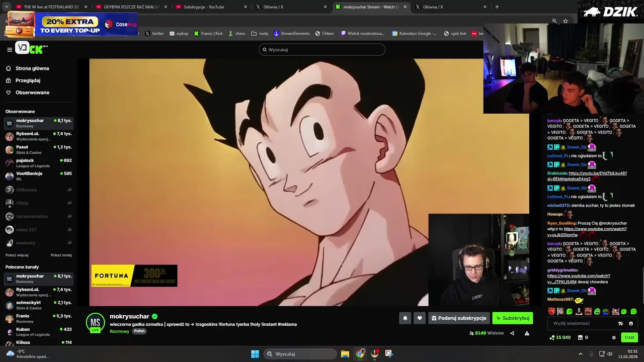644x362 pixels.
Task: Click the microphone icon in system tray
Action: coord(591,354)
